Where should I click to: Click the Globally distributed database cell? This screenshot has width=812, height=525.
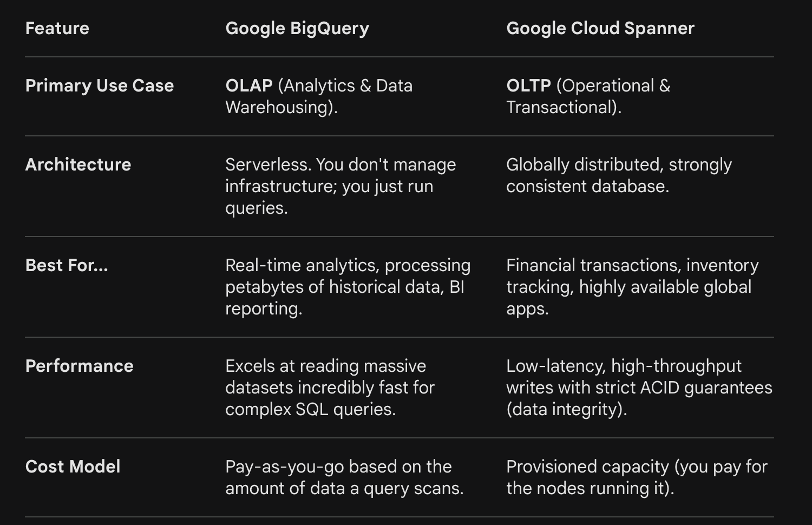619,175
